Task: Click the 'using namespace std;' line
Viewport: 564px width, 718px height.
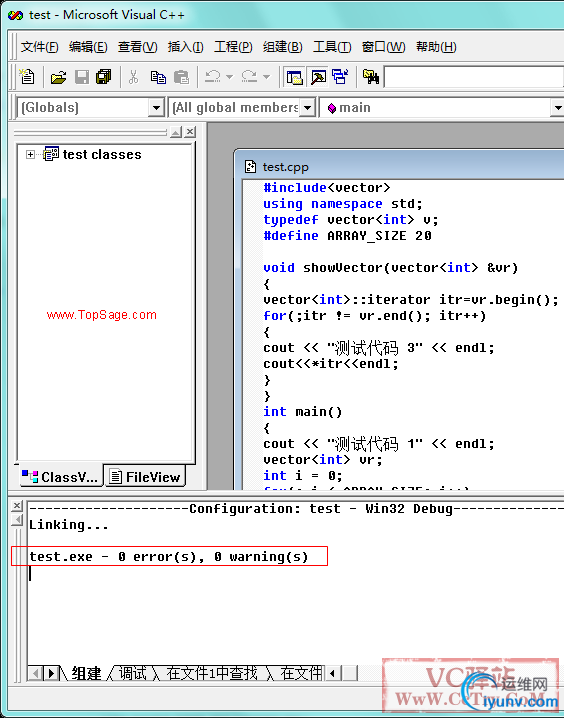Action: click(342, 204)
